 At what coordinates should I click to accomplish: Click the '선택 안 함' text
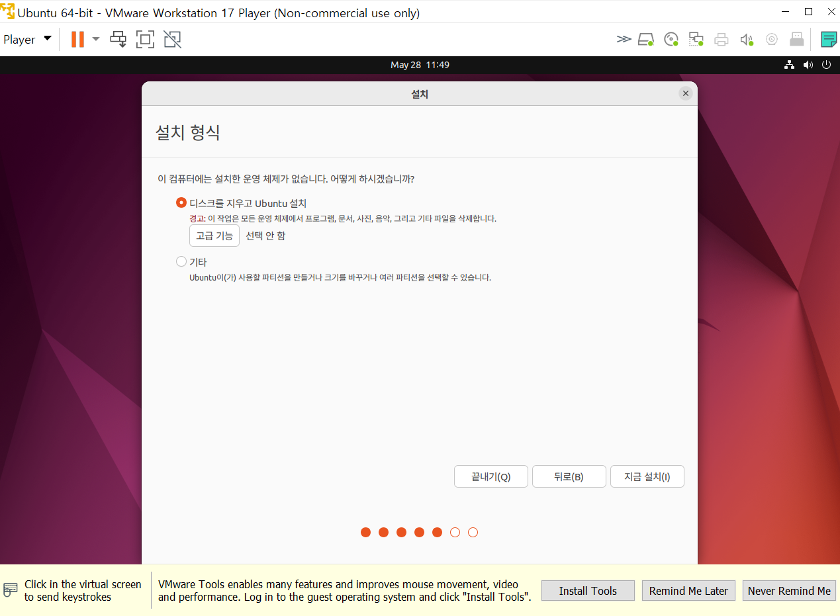coord(265,236)
